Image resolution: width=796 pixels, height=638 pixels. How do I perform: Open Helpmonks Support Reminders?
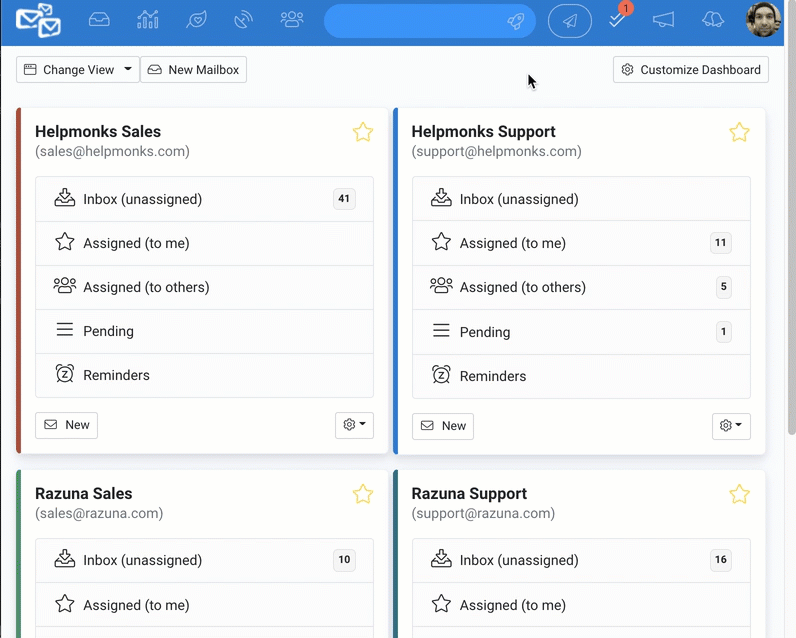point(581,376)
